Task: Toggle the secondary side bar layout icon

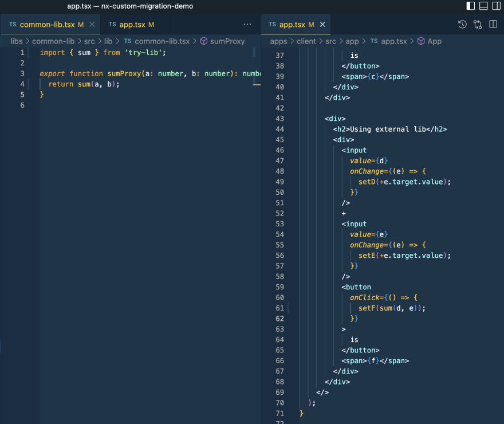Action: pyautogui.click(x=496, y=6)
